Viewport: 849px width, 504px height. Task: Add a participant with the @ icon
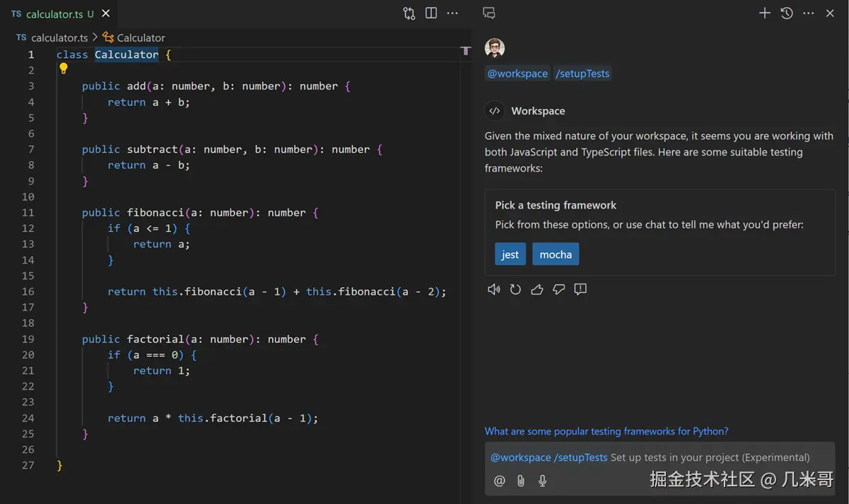(500, 481)
